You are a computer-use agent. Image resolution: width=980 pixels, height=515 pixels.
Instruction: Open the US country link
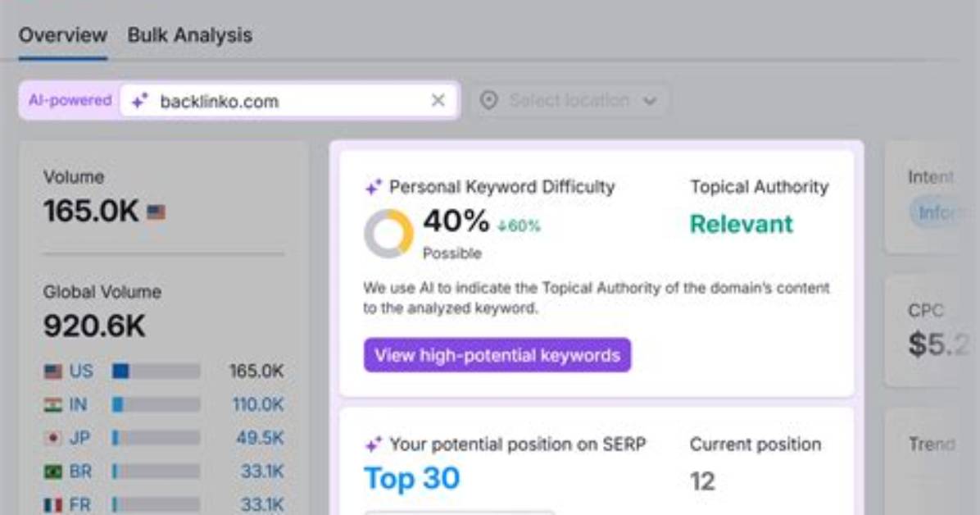pyautogui.click(x=80, y=371)
